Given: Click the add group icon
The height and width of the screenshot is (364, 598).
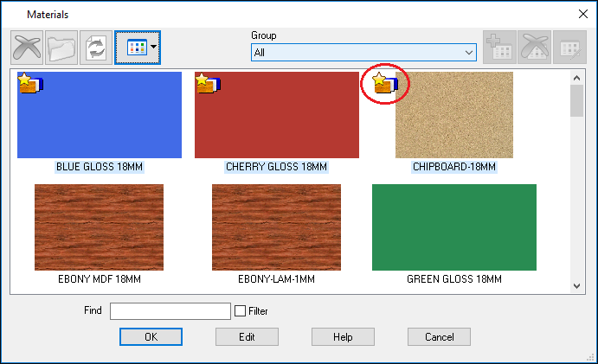Looking at the screenshot, I should coord(499,48).
